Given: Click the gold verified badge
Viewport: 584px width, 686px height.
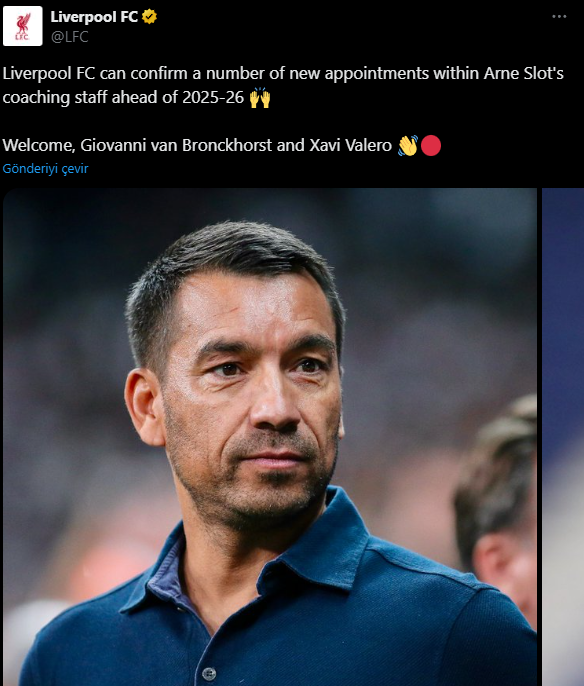Looking at the screenshot, I should [149, 17].
